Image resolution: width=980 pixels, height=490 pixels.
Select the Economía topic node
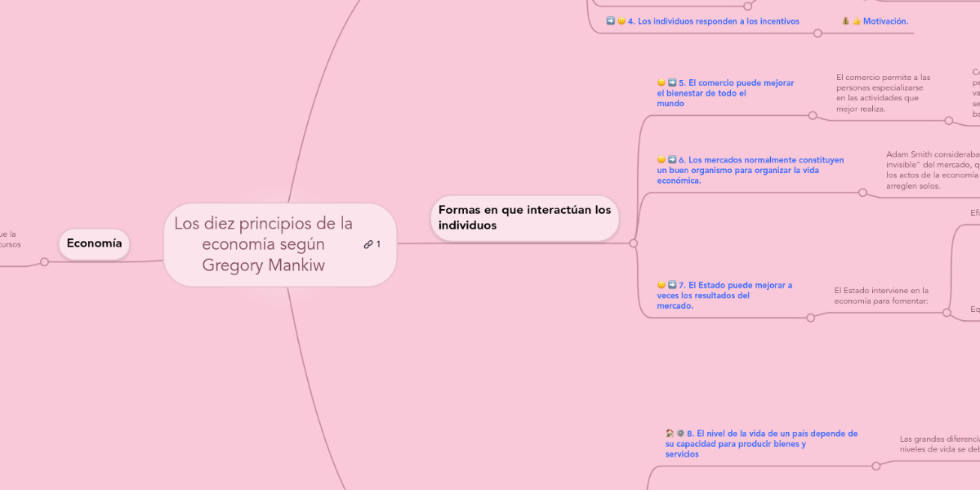point(94,243)
